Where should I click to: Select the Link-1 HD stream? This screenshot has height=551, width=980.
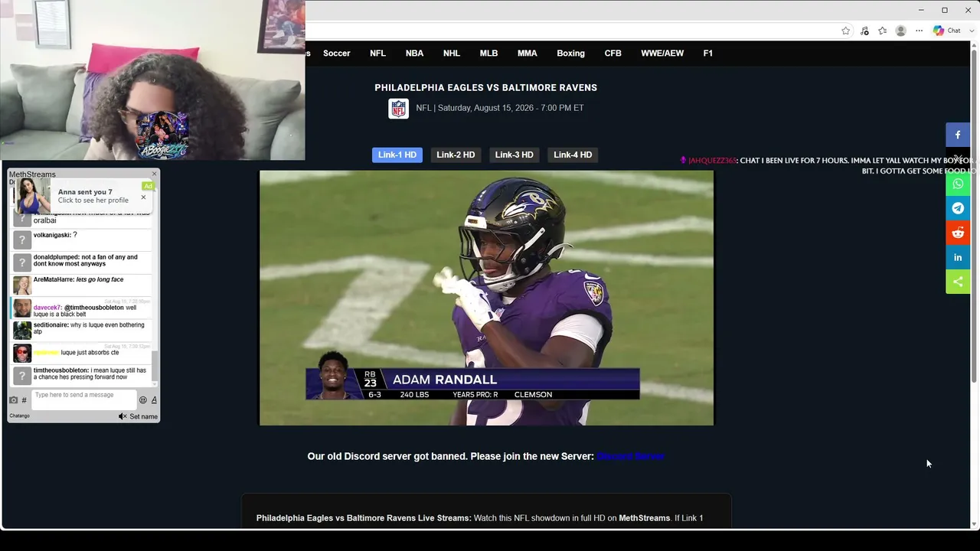397,155
